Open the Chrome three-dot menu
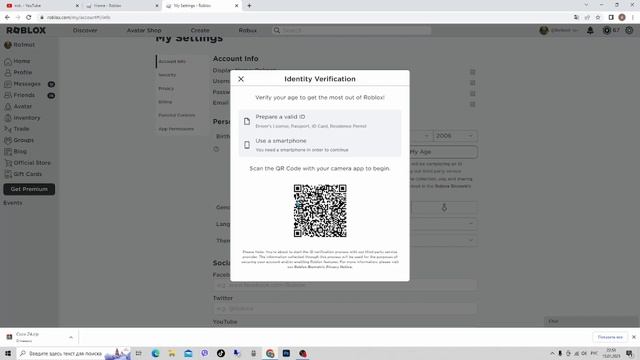 point(633,18)
